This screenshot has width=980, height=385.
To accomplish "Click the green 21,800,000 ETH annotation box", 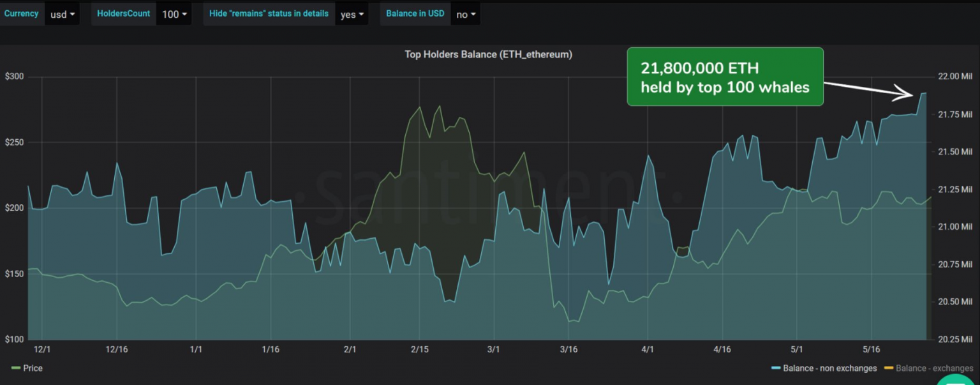I will [x=725, y=77].
